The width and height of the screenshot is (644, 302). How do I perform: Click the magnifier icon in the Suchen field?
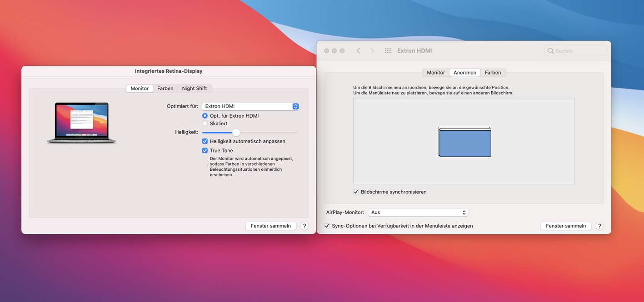click(x=550, y=51)
